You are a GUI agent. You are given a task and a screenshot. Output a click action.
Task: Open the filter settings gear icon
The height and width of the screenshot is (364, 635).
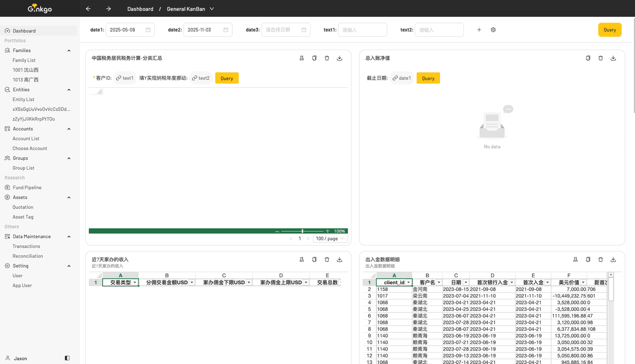tap(493, 30)
